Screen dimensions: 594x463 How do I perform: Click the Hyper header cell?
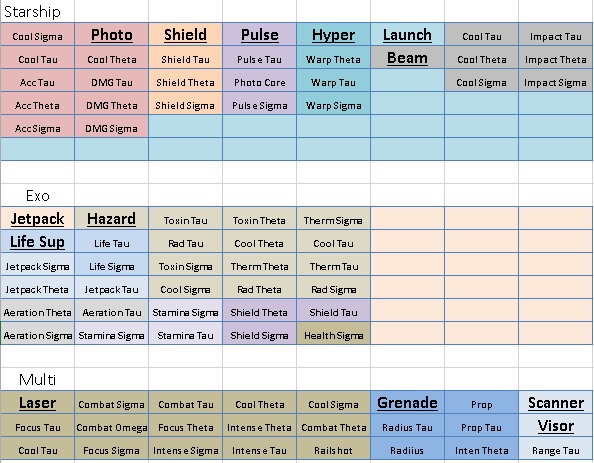[x=333, y=35]
